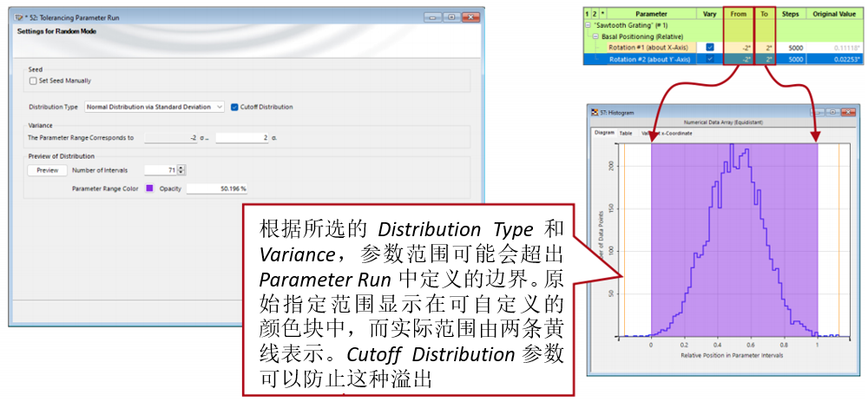Click the To column header
The width and height of the screenshot is (868, 402).
point(765,14)
